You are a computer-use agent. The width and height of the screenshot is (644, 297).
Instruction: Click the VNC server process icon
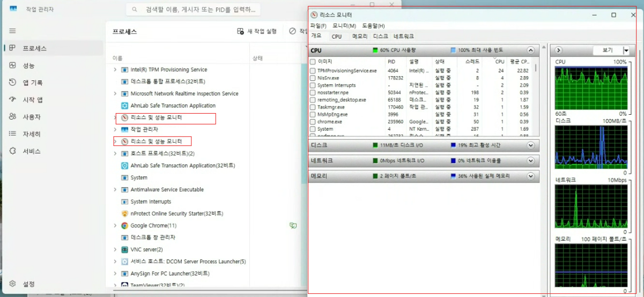click(x=125, y=249)
